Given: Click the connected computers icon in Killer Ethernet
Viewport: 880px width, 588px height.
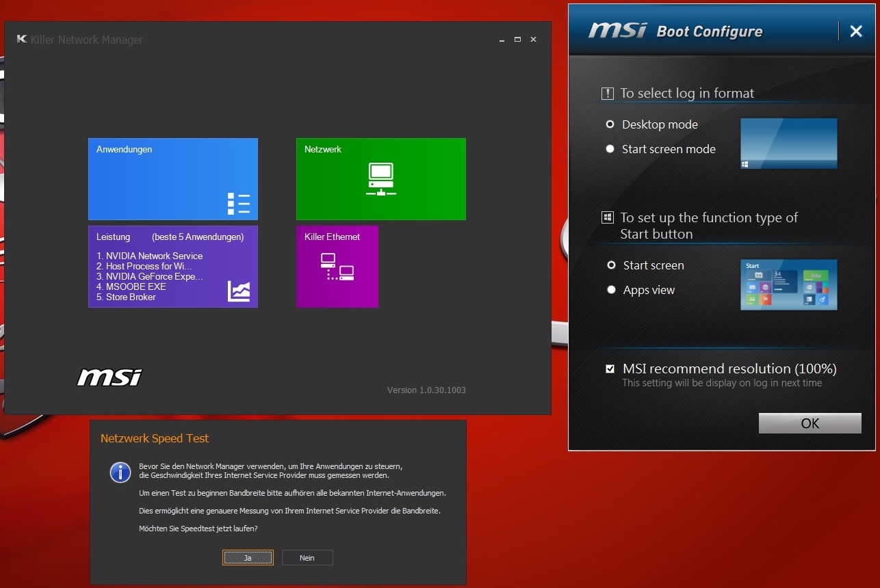Looking at the screenshot, I should click(x=337, y=267).
